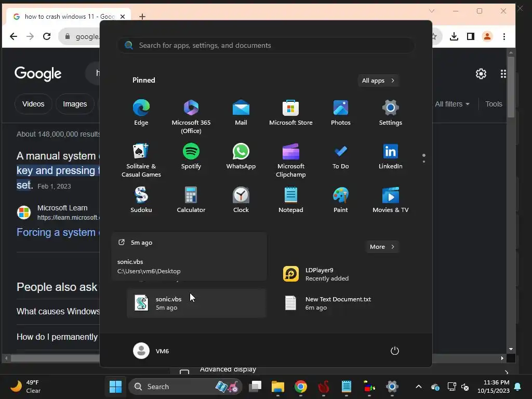The height and width of the screenshot is (399, 532).
Task: Click the taskbar Search box
Action: [185, 387]
